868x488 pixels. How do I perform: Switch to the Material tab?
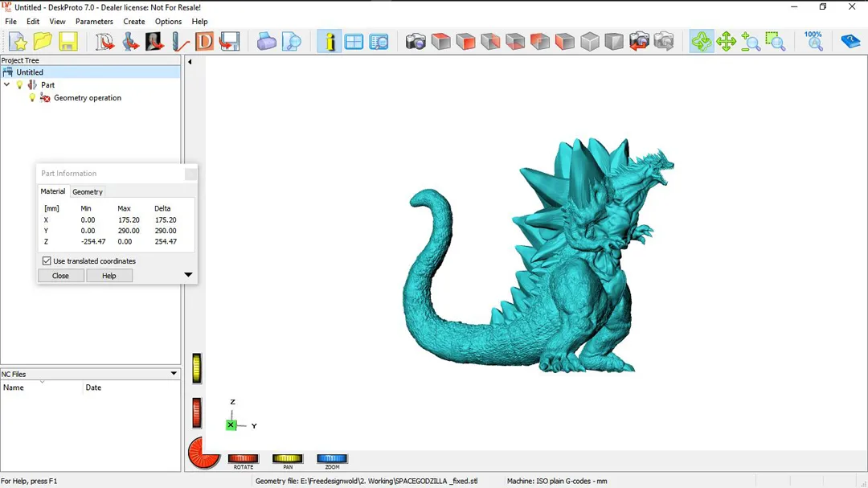click(52, 191)
